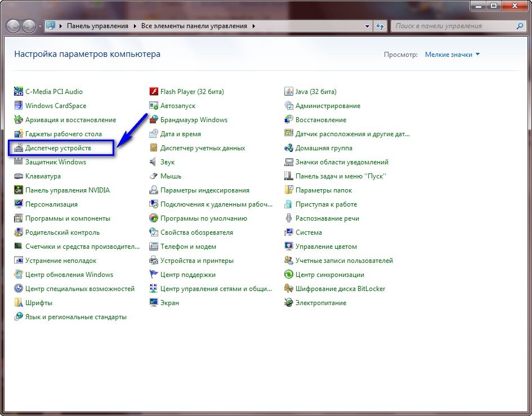Open the Программы и компоненты link
Image resolution: width=532 pixels, height=416 pixels.
(x=68, y=218)
